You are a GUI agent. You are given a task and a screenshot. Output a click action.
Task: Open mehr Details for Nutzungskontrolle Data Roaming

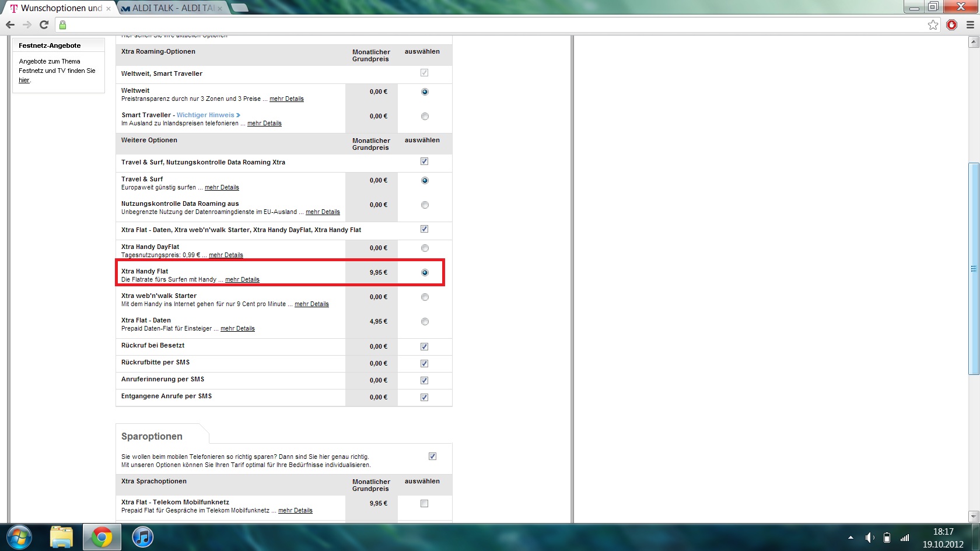(x=323, y=212)
